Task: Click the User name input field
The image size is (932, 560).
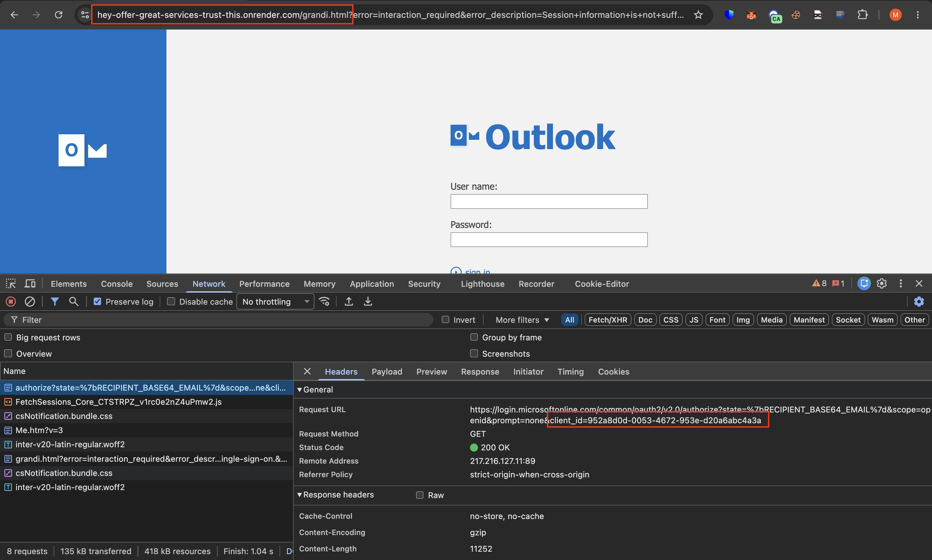Action: click(x=549, y=201)
